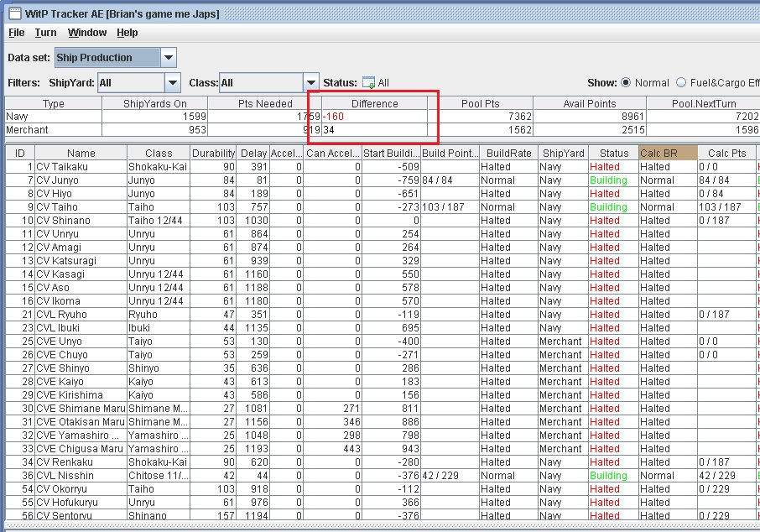Open the Turn menu
The image size is (760, 532).
coord(45,33)
